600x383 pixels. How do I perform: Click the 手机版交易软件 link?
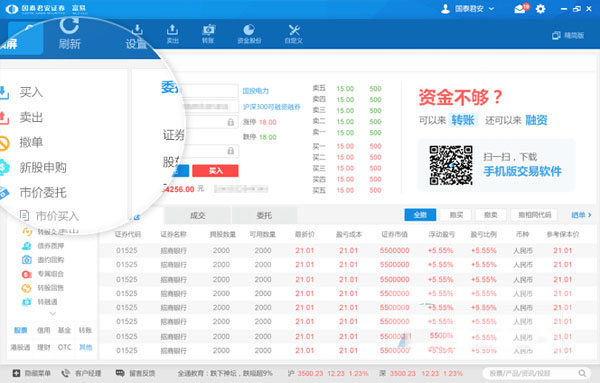click(x=522, y=171)
